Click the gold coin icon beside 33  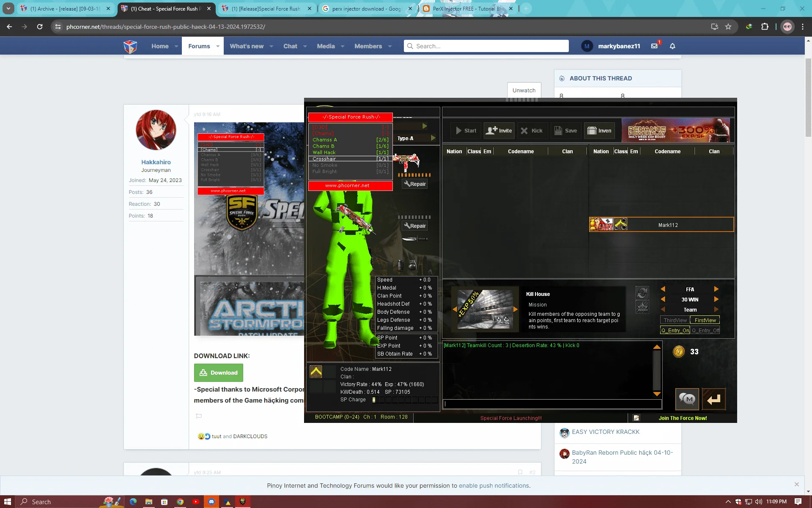(679, 352)
